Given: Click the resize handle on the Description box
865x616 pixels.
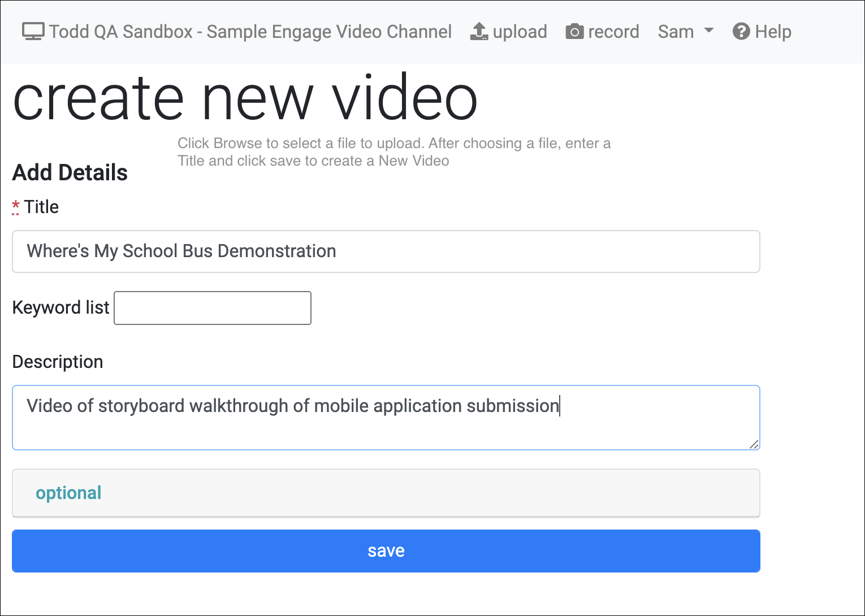Looking at the screenshot, I should click(x=754, y=445).
